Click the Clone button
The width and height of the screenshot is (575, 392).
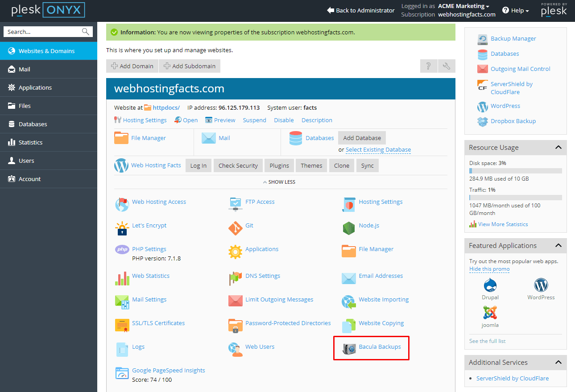[x=342, y=165]
